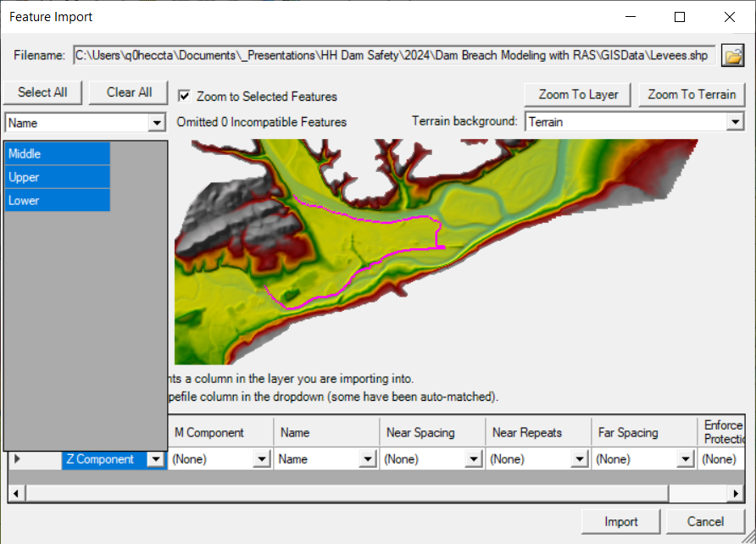Screen dimensions: 756x544
Task: Click the window resize grip corner
Action: click(x=748, y=536)
